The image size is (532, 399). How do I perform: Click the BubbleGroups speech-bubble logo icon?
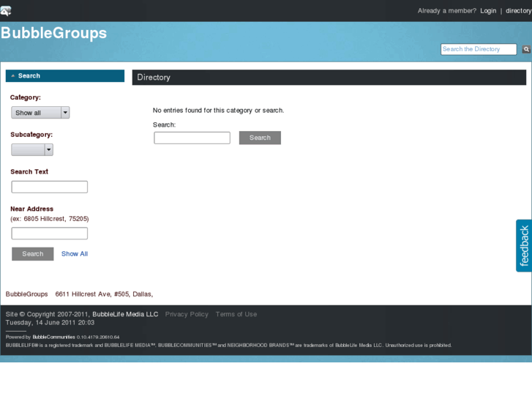[5, 11]
